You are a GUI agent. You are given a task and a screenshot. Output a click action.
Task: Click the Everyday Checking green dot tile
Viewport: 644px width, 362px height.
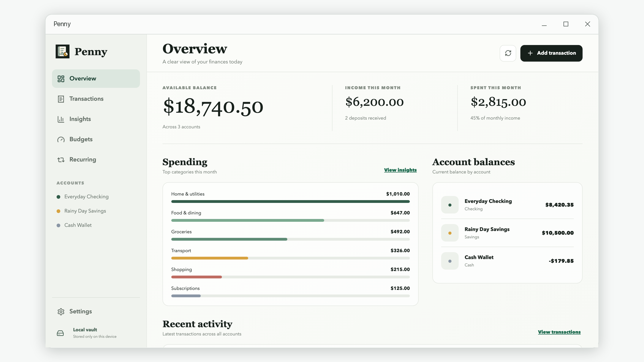coord(450,205)
